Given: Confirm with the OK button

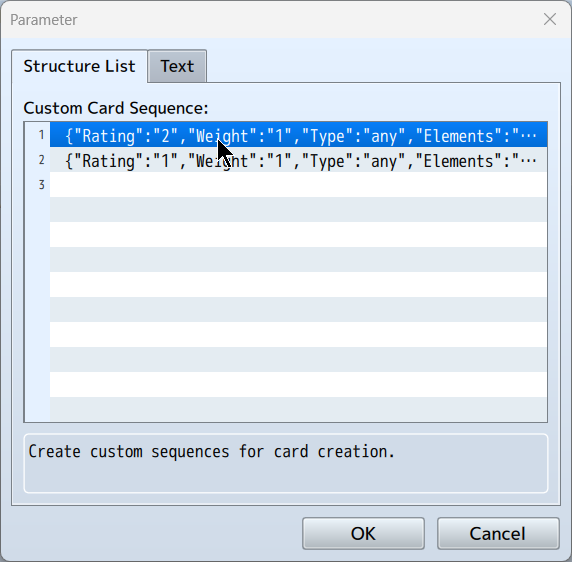Looking at the screenshot, I should tap(363, 534).
